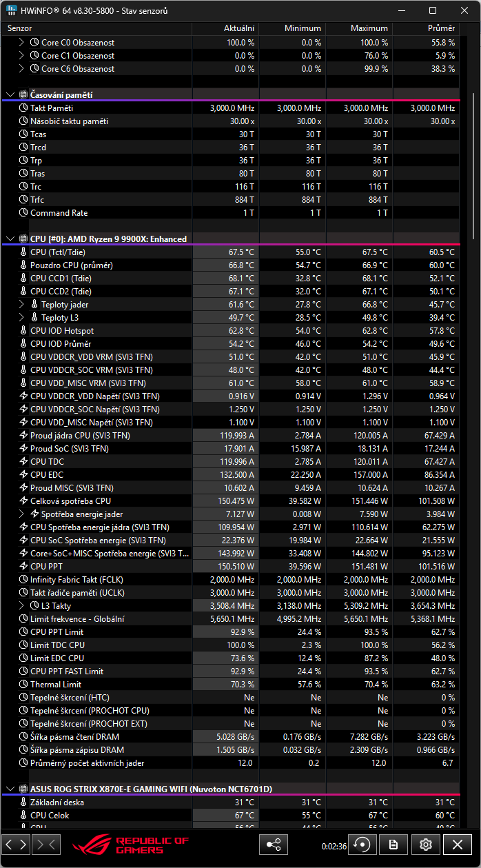Click thermometer icon next to CPU (Tctl/Tdie)
The image size is (481, 868).
[x=23, y=252]
